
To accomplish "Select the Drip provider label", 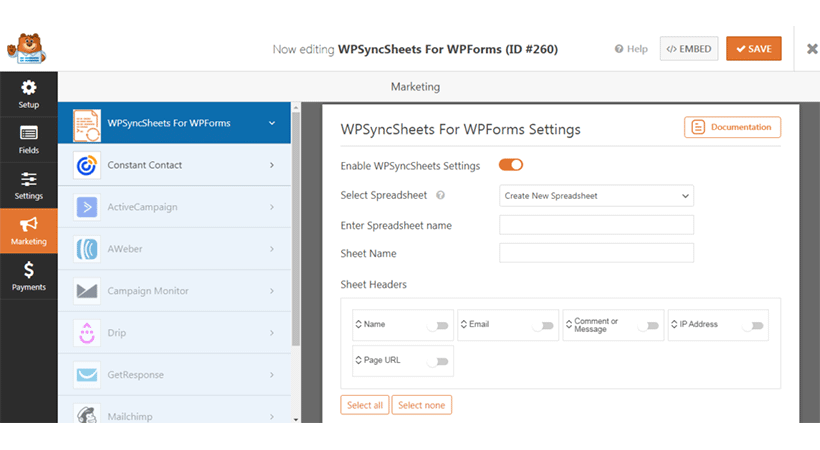I will [x=117, y=333].
